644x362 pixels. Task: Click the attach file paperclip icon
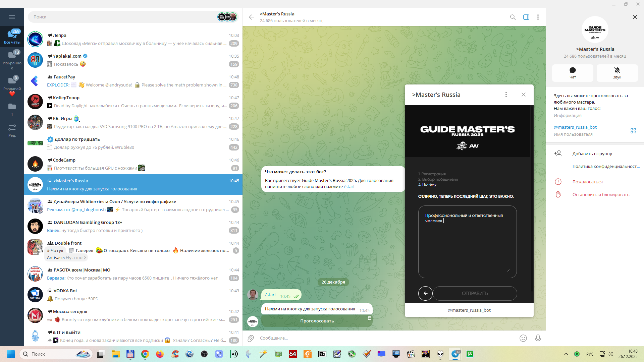[x=251, y=338]
